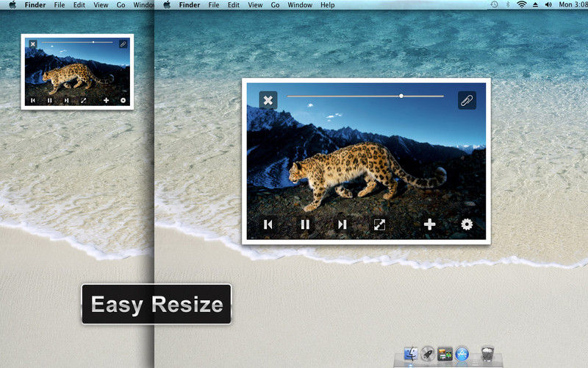The height and width of the screenshot is (368, 588).
Task: Open the Trash in the Dock
Action: pos(487,354)
